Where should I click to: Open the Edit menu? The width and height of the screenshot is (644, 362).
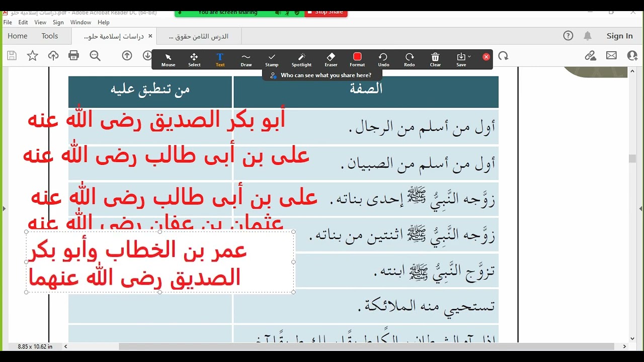pos(23,23)
